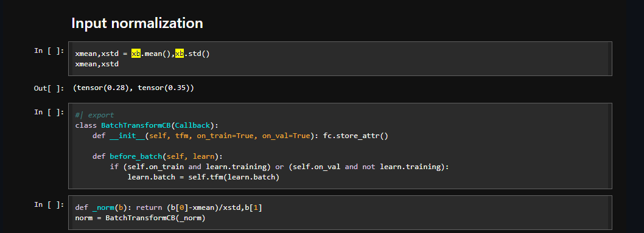644x233 pixels.
Task: Select the xmean,xstd assignment code cell
Action: click(340, 58)
